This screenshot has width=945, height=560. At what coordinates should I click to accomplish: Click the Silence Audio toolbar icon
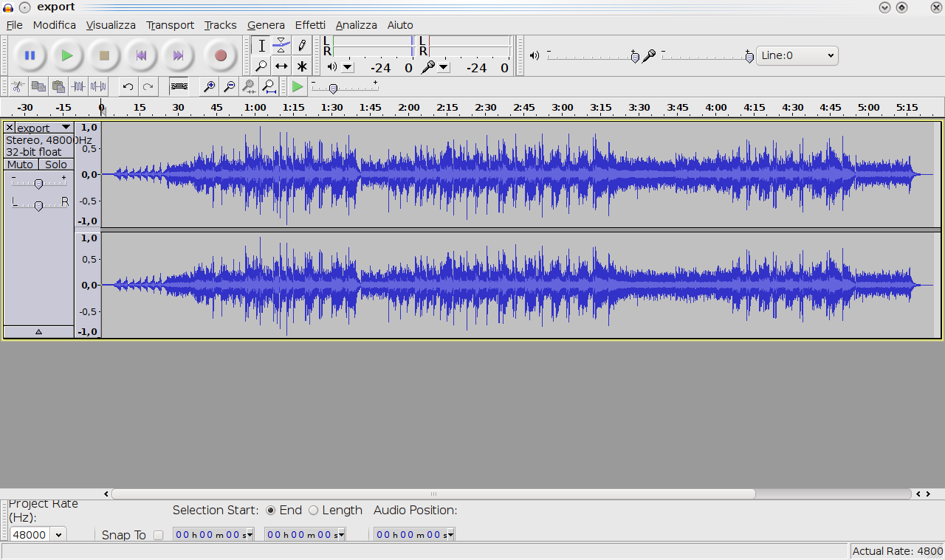[x=98, y=87]
